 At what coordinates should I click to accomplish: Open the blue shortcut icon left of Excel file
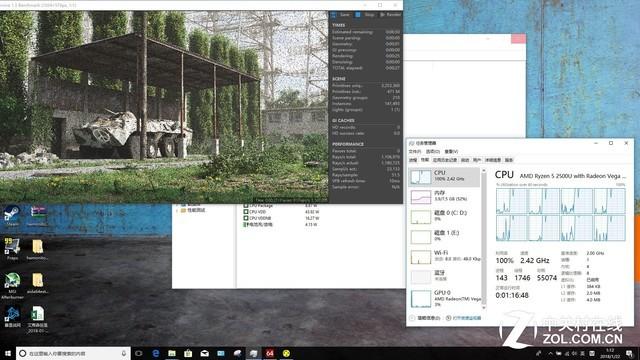(x=12, y=317)
